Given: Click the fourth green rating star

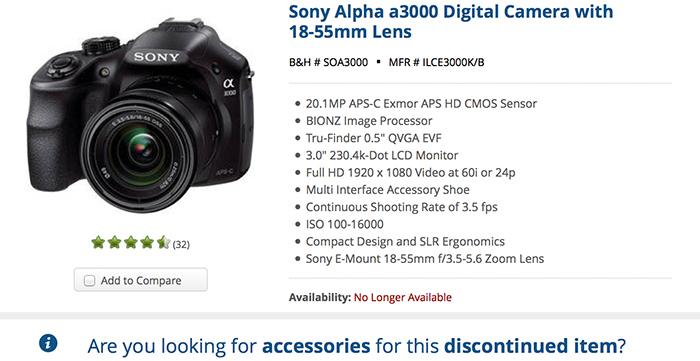Looking at the screenshot, I should (147, 243).
